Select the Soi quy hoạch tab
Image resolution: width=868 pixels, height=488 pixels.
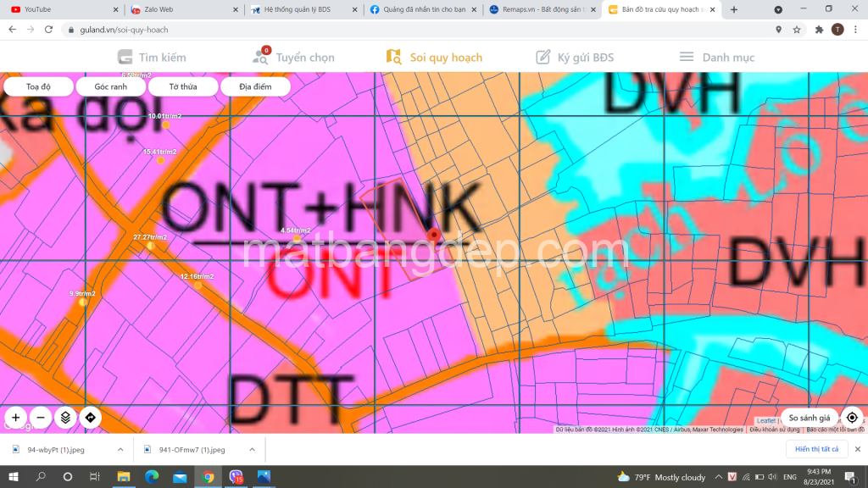tap(434, 57)
